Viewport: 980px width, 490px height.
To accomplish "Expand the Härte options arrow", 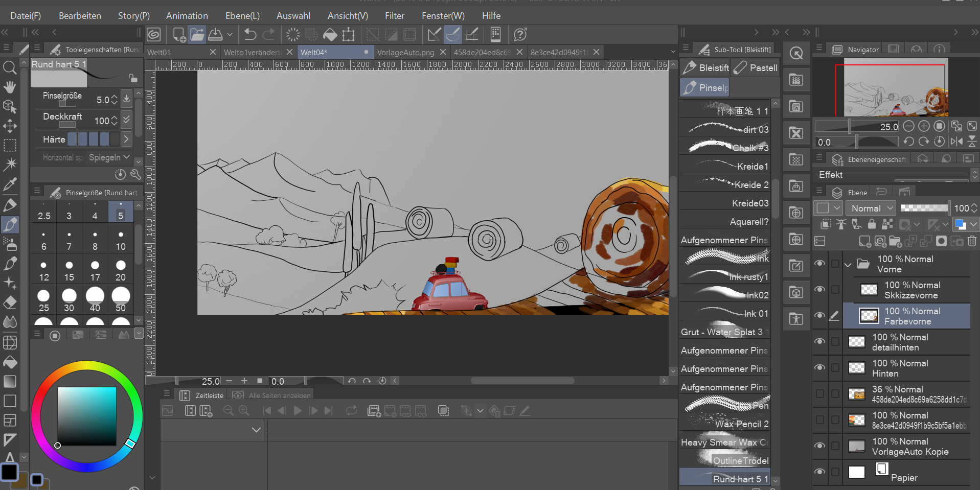I will coord(126,139).
